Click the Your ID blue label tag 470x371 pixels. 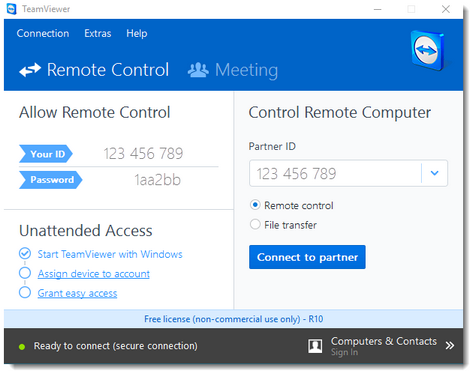[46, 154]
